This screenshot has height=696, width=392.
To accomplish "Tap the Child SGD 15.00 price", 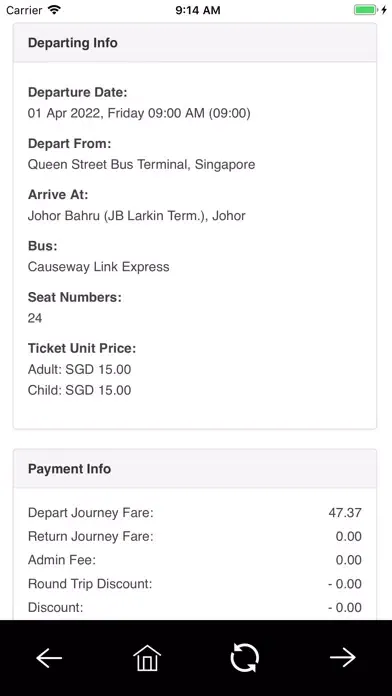I will [79, 390].
